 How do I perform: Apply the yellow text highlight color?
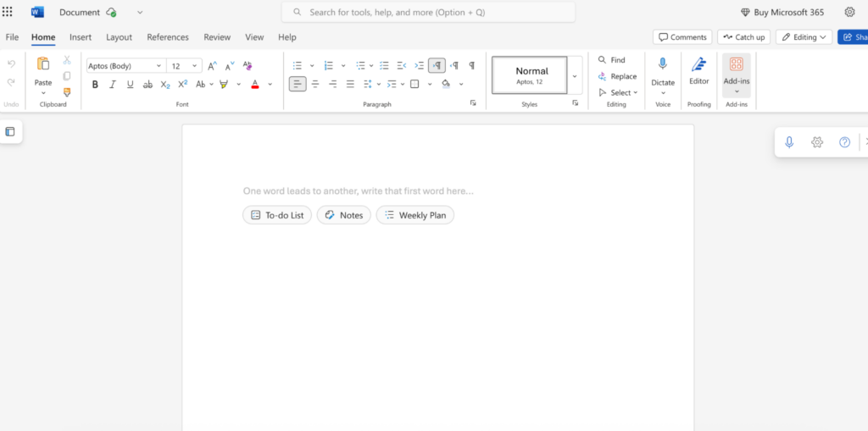(224, 84)
